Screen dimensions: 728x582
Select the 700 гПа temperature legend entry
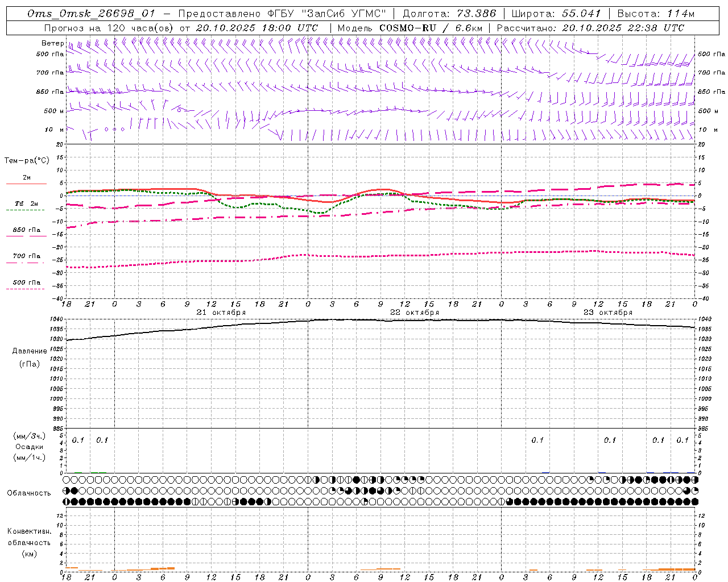click(x=26, y=259)
